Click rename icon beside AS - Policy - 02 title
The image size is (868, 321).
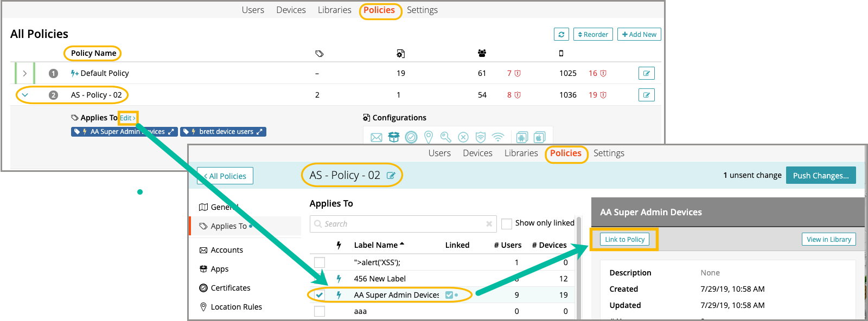pyautogui.click(x=391, y=175)
